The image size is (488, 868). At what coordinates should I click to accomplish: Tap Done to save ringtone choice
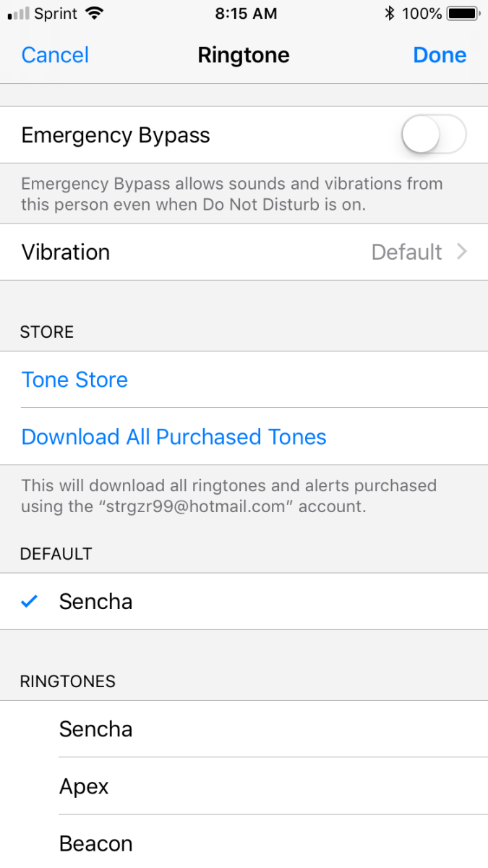pyautogui.click(x=440, y=55)
